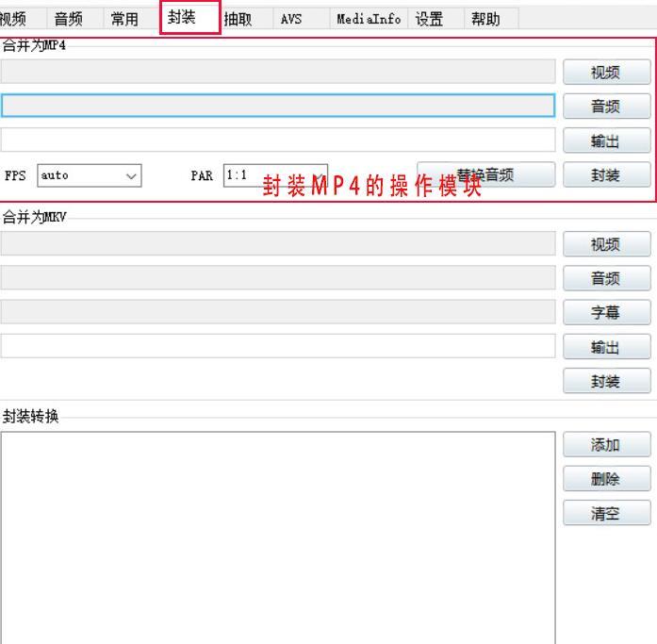Focus the MKV output path field
This screenshot has width=657, height=644.
[x=278, y=346]
